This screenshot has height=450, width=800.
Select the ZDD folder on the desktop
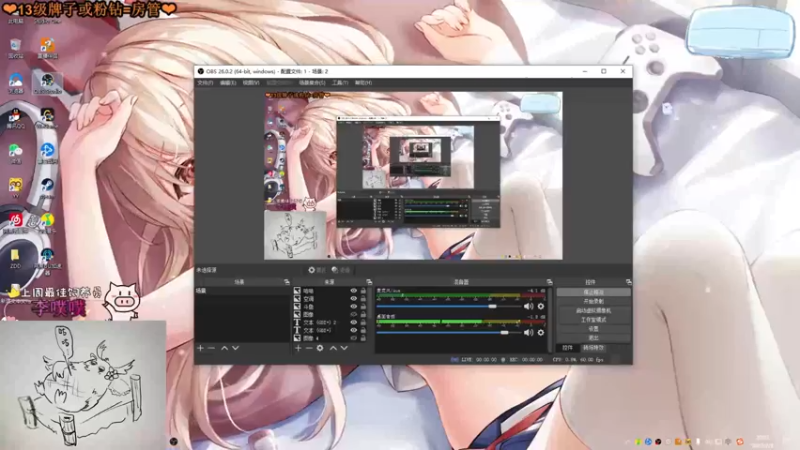[15, 258]
